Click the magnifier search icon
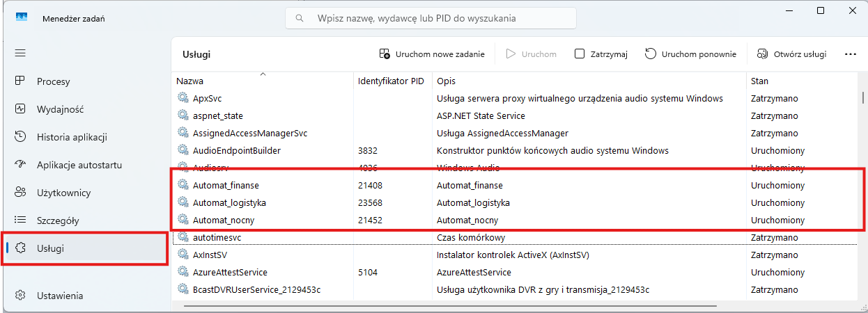The image size is (868, 313). point(300,18)
